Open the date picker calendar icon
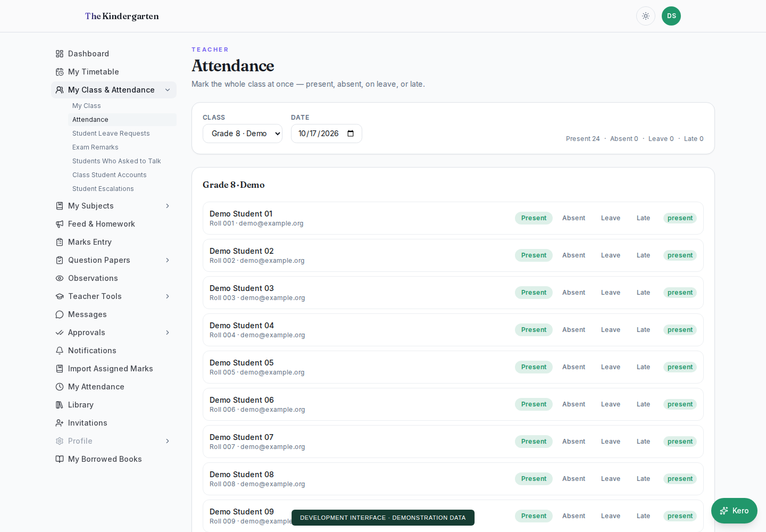This screenshot has height=532, width=766. tap(351, 134)
